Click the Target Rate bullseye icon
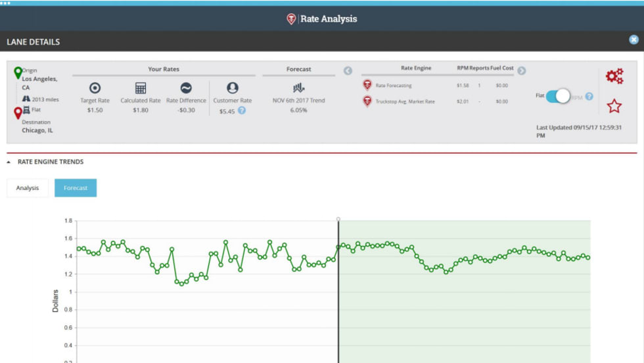 coord(95,88)
